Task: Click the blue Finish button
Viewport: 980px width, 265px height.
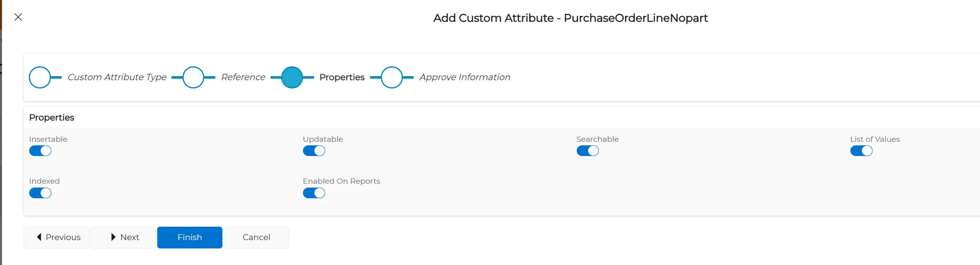Action: (x=190, y=237)
